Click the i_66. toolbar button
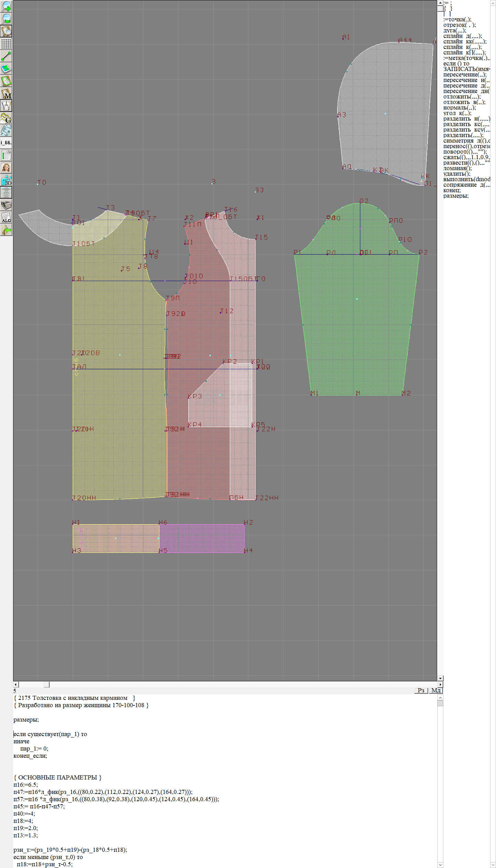The image size is (496, 868). tap(6, 143)
